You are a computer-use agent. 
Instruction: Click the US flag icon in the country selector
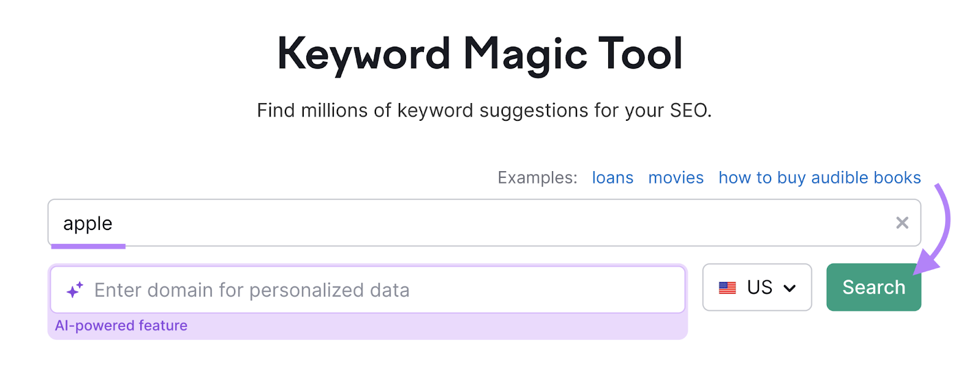[728, 287]
